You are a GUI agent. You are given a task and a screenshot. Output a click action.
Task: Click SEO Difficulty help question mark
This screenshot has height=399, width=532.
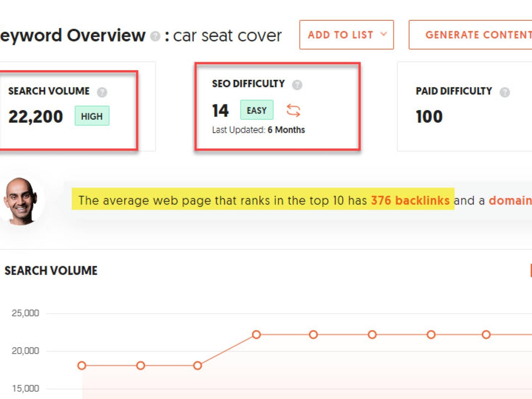coord(297,85)
